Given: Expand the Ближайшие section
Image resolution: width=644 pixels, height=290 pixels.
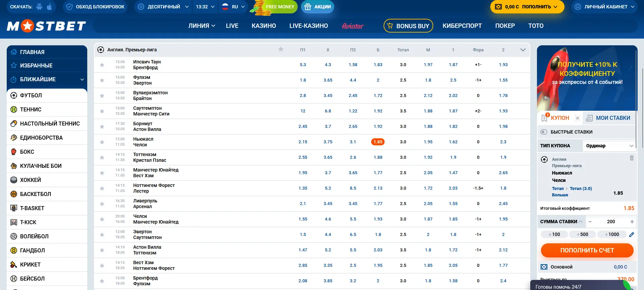Looking at the screenshot, I should 47,79.
